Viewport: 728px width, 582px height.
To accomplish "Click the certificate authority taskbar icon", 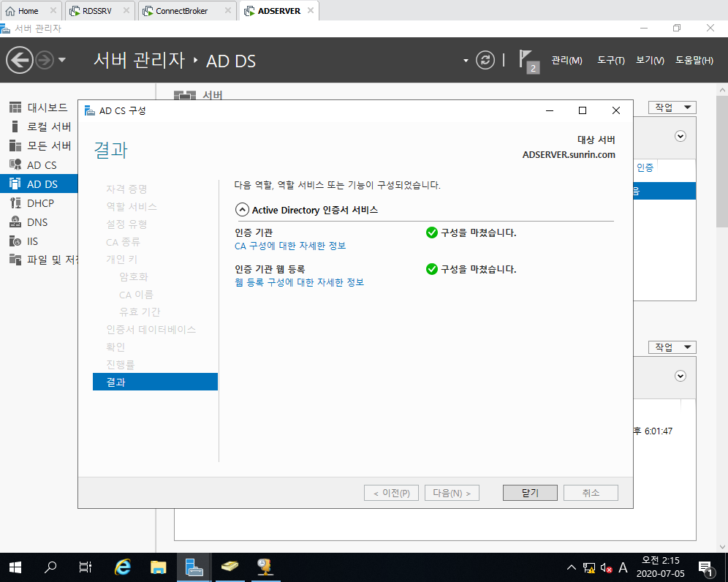I will (x=265, y=567).
